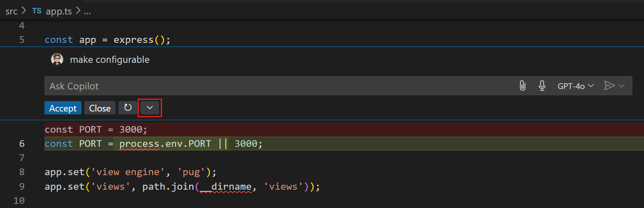
Task: Expand send options chevron beside the send arrow
Action: coord(622,86)
